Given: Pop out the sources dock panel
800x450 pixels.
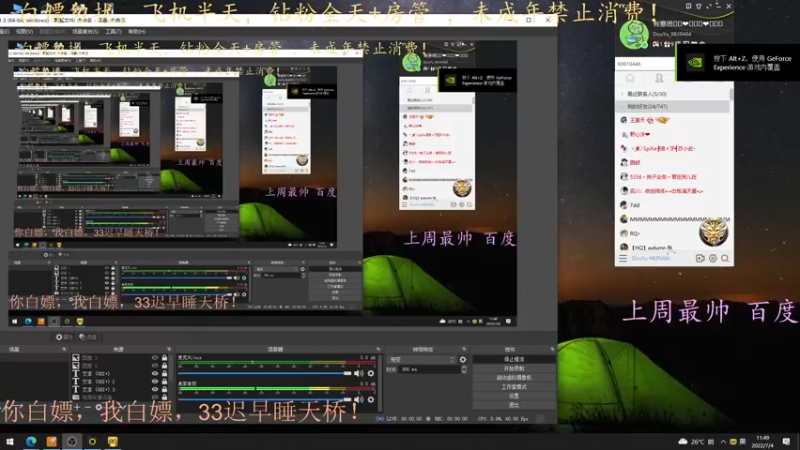Looking at the screenshot, I should pos(169,349).
